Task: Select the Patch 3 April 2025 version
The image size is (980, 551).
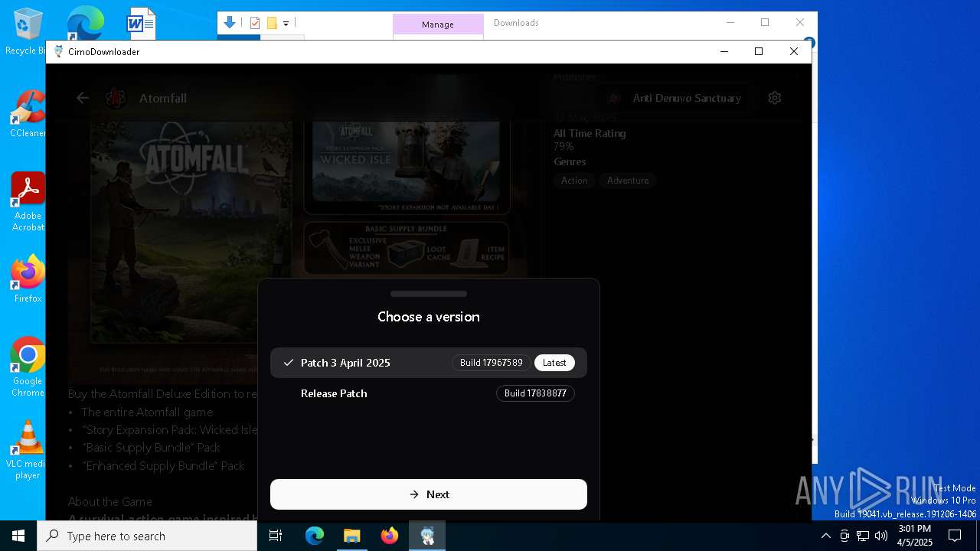Action: click(x=428, y=363)
